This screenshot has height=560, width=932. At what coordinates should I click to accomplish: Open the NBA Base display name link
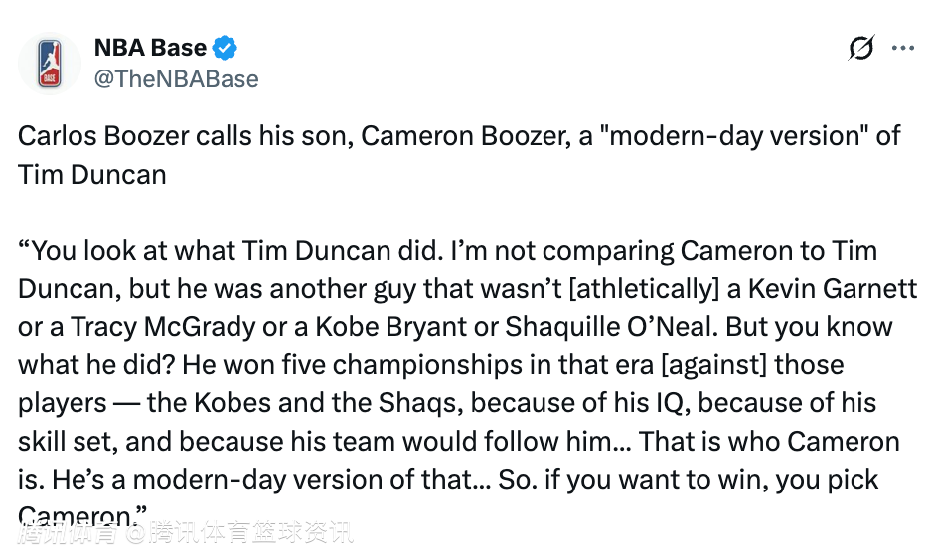150,48
